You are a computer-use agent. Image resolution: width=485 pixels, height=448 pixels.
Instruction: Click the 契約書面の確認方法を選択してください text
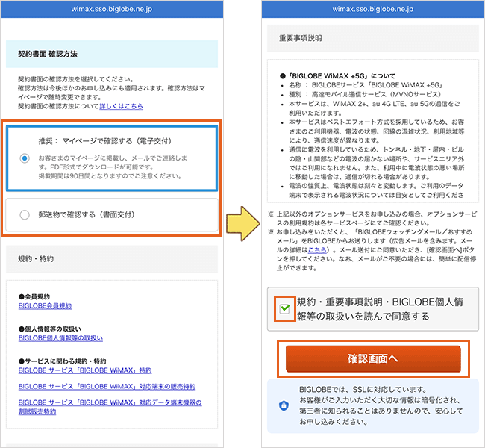coord(76,79)
